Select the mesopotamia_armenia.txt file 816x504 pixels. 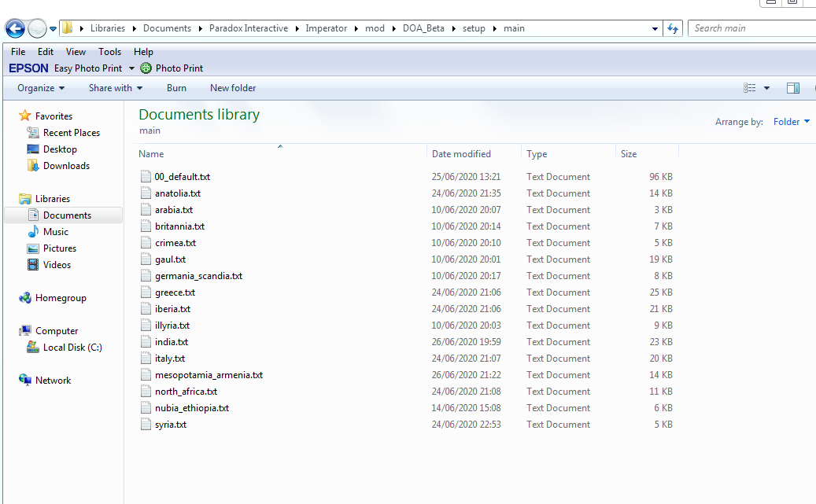pos(209,375)
